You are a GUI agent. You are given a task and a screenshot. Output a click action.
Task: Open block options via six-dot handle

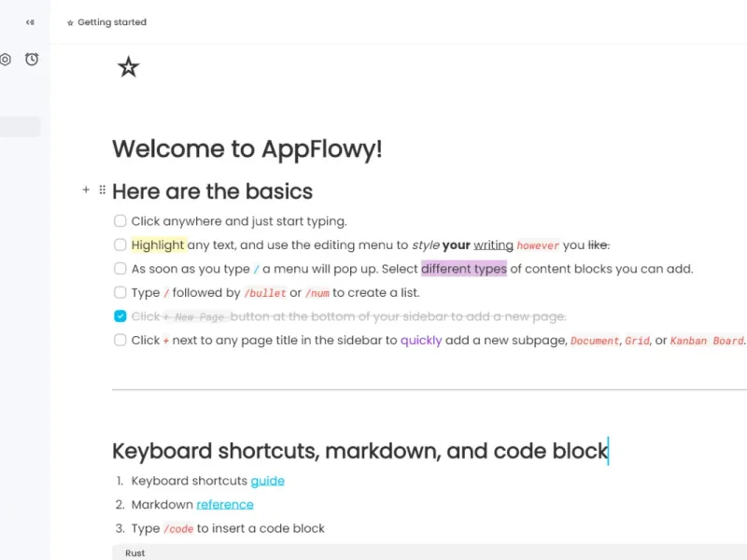pos(102,190)
